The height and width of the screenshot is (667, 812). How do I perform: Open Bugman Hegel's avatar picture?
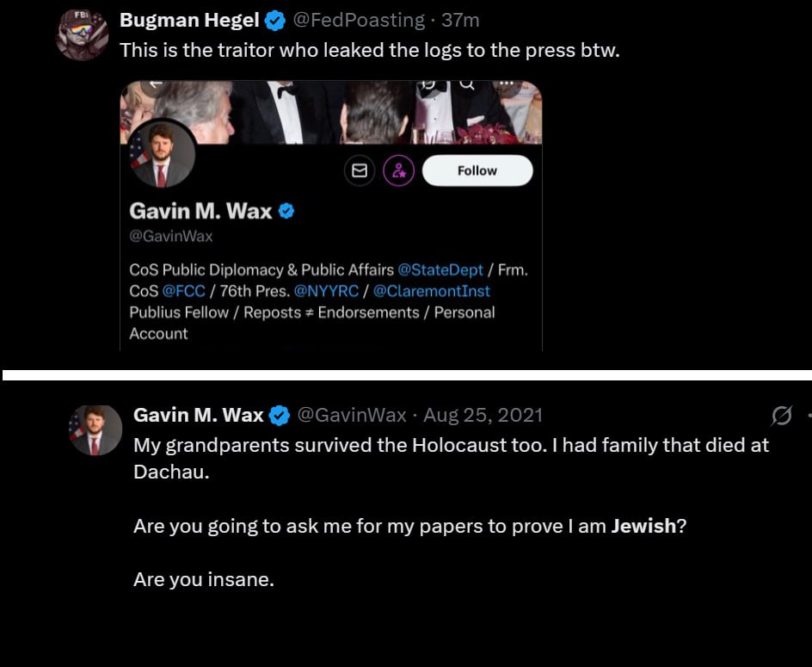point(82,34)
